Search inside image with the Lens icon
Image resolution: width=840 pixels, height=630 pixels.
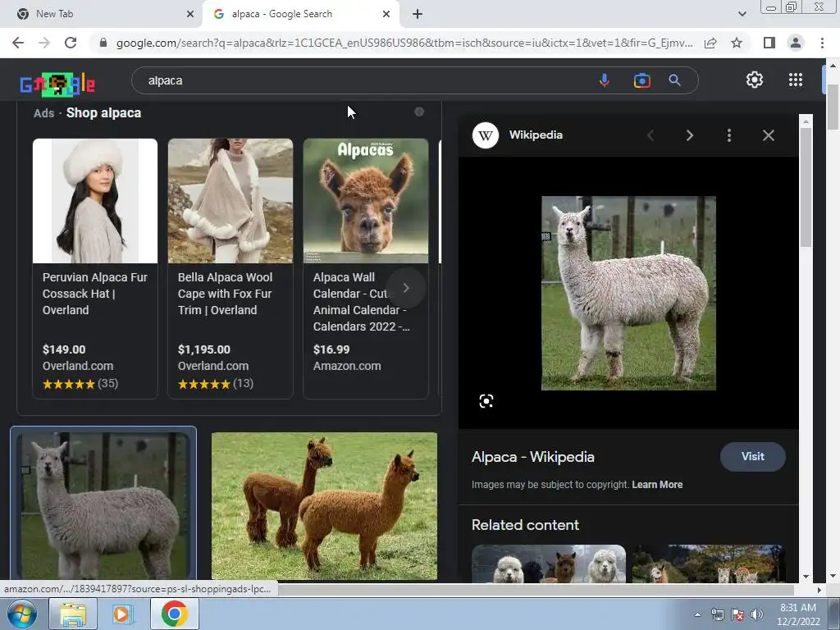[x=486, y=401]
